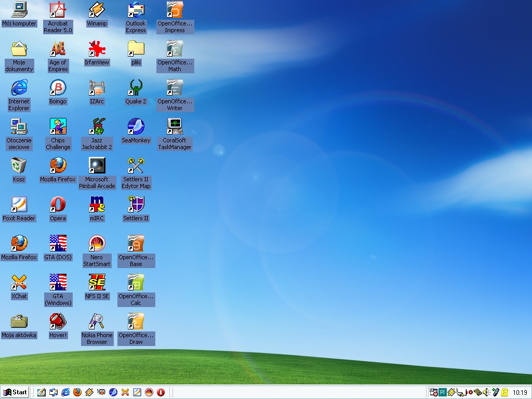Select the Winamp desktop shortcut
The image size is (532, 399).
click(x=97, y=14)
